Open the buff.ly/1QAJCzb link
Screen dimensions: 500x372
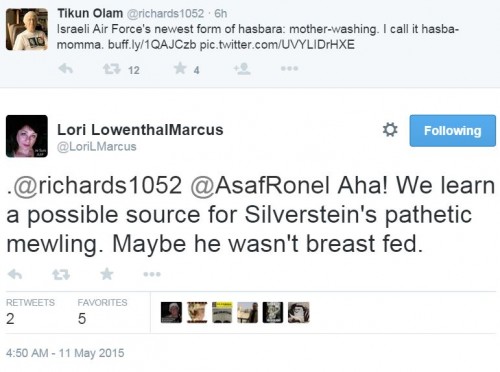tap(152, 45)
